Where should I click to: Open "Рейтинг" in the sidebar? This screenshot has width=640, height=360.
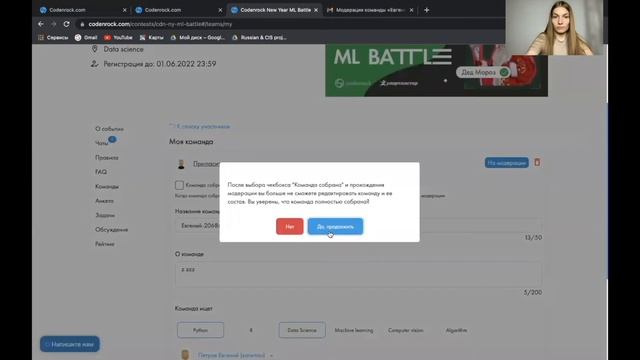[105, 244]
